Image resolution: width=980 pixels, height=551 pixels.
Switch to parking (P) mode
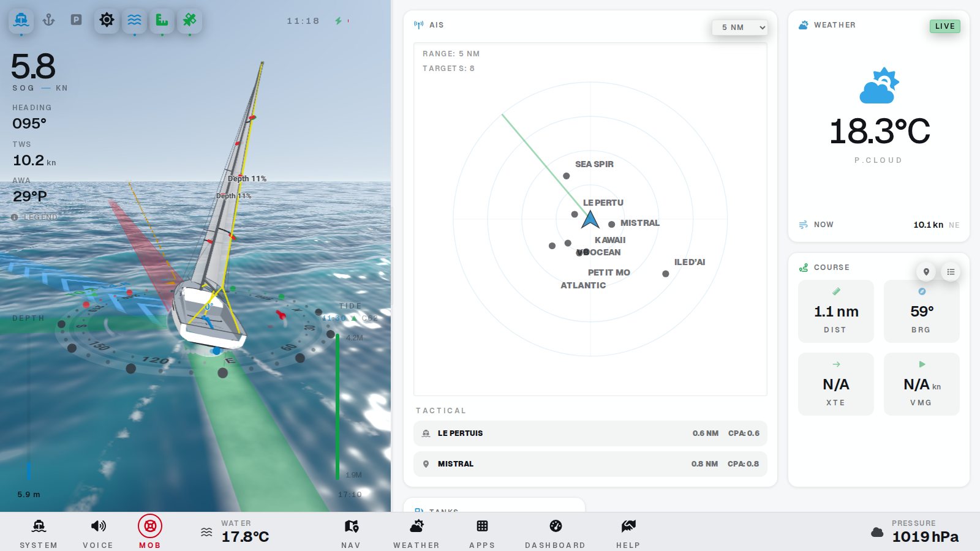(x=76, y=20)
